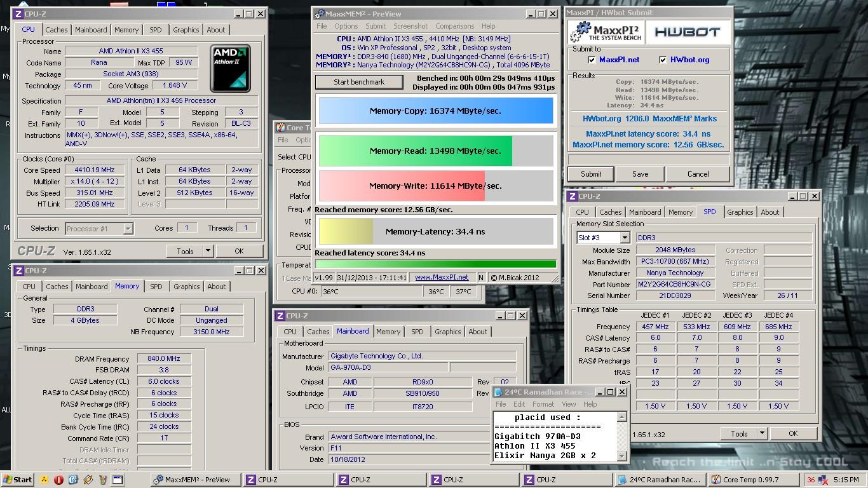Image resolution: width=868 pixels, height=488 pixels.
Task: Click the red 36 temperature tray icon
Action: tap(811, 480)
